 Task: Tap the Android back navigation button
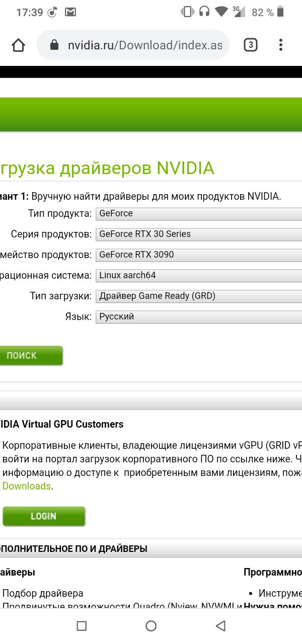pos(220,626)
